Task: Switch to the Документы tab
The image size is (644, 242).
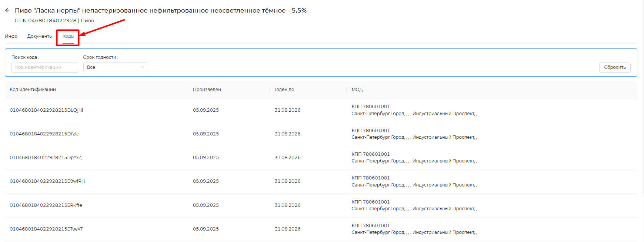Action: pyautogui.click(x=40, y=36)
